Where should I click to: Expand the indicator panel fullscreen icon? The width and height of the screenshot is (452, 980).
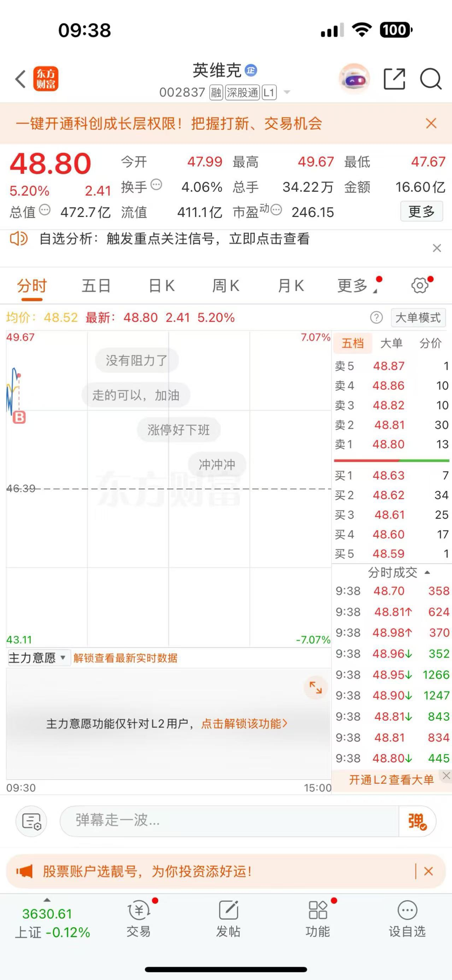316,687
